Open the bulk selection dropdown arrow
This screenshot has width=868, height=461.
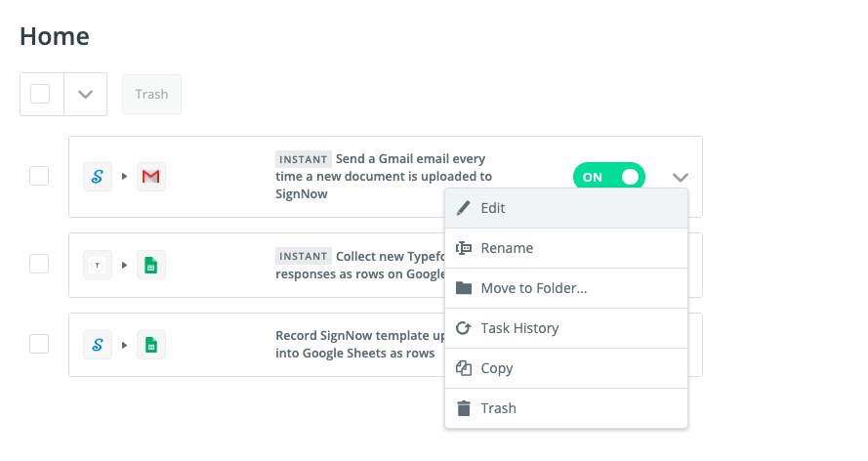click(85, 94)
